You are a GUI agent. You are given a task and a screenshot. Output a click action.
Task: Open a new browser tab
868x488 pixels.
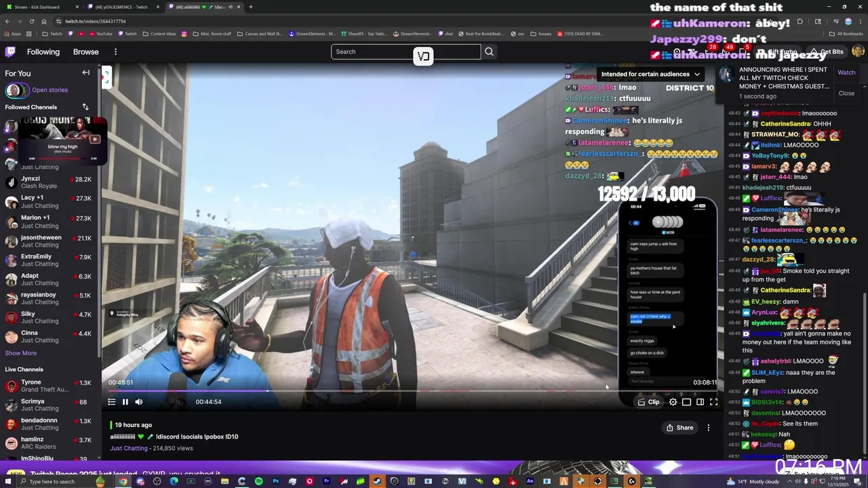pyautogui.click(x=251, y=7)
